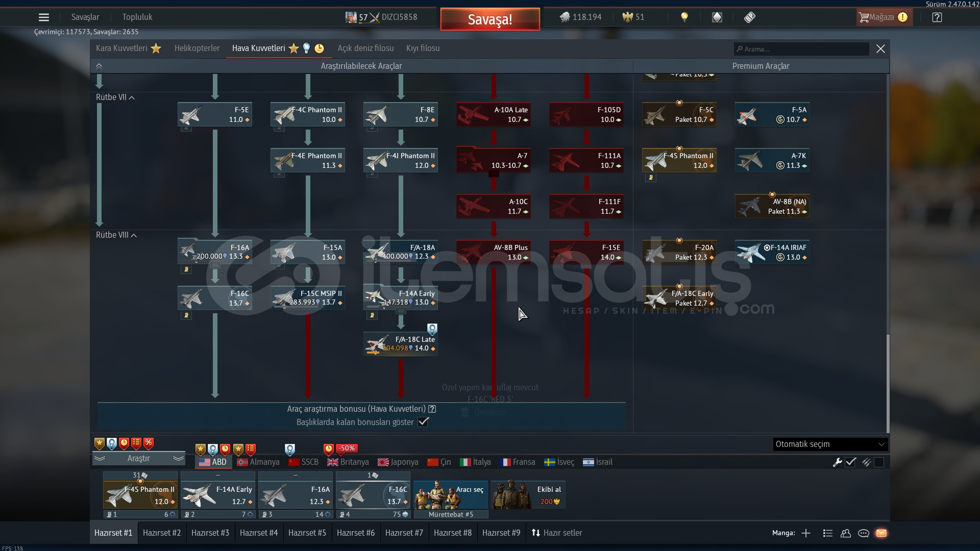The height and width of the screenshot is (551, 980).
Task: Select F-4S Phantom II crew slot 1
Action: (x=140, y=495)
